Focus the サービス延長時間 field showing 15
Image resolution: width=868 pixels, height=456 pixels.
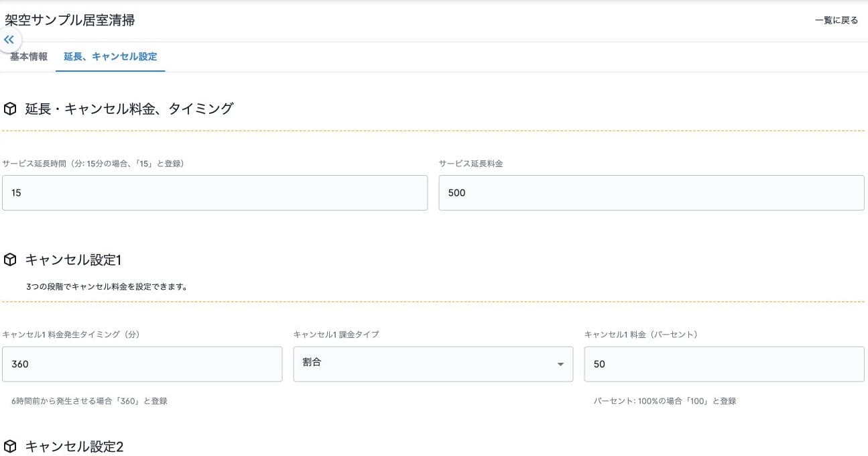214,192
